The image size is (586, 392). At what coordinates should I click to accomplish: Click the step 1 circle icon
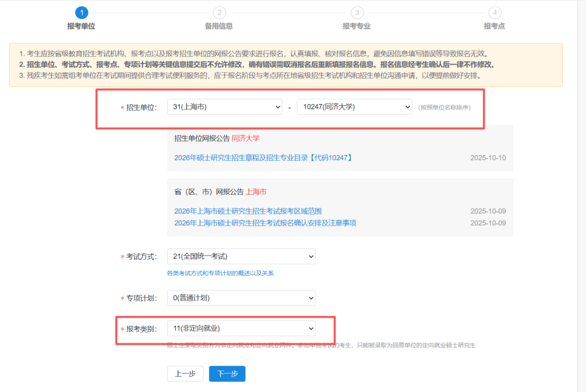click(x=81, y=12)
